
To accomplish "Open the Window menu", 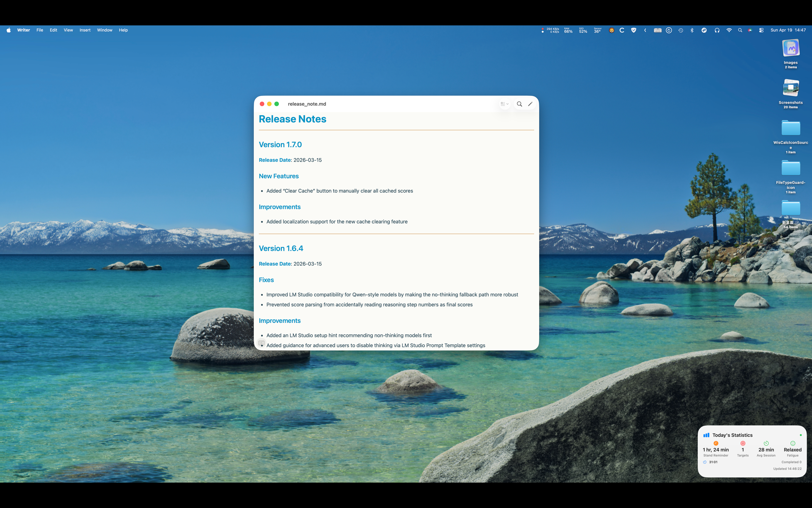I will (105, 30).
